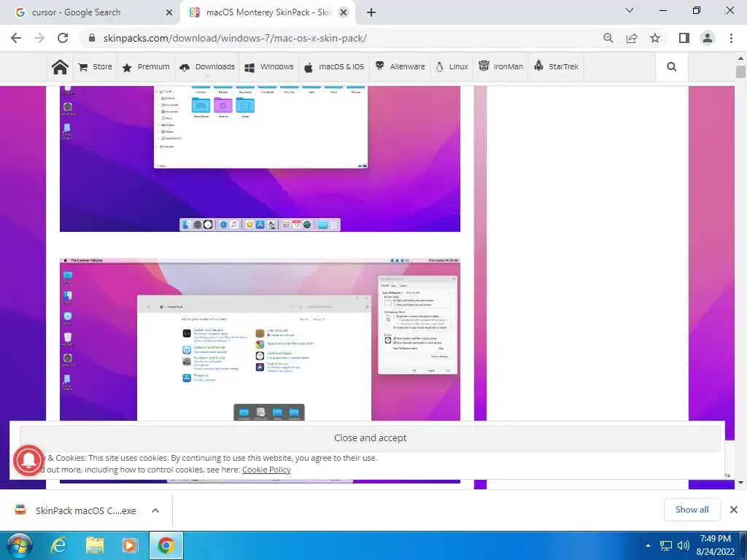This screenshot has width=747, height=560.
Task: Launch Internet Explorer from taskbar
Action: tap(59, 545)
